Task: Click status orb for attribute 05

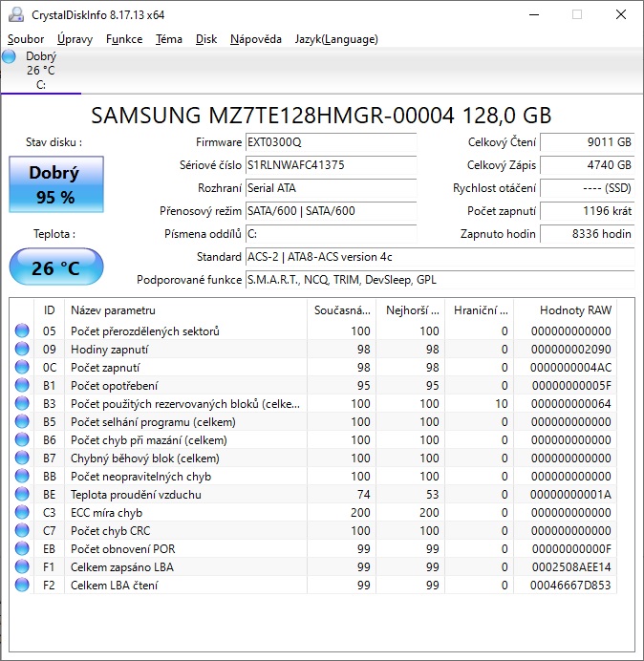Action: coord(22,330)
